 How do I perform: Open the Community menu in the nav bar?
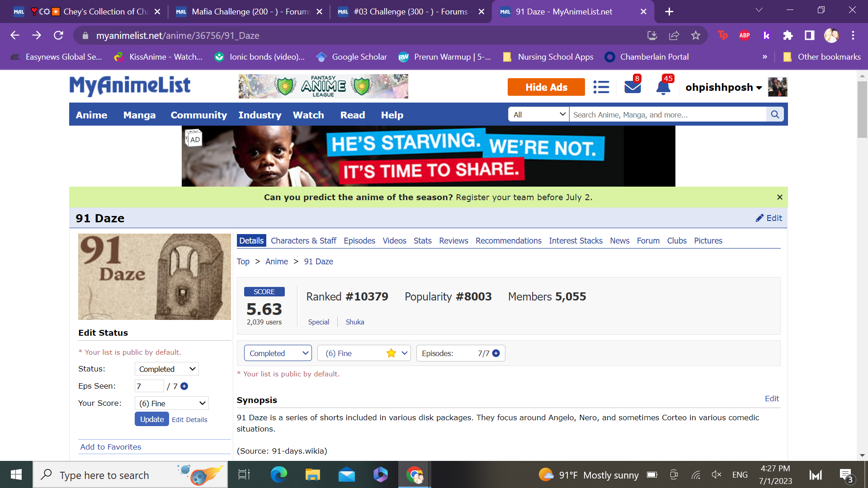tap(198, 115)
